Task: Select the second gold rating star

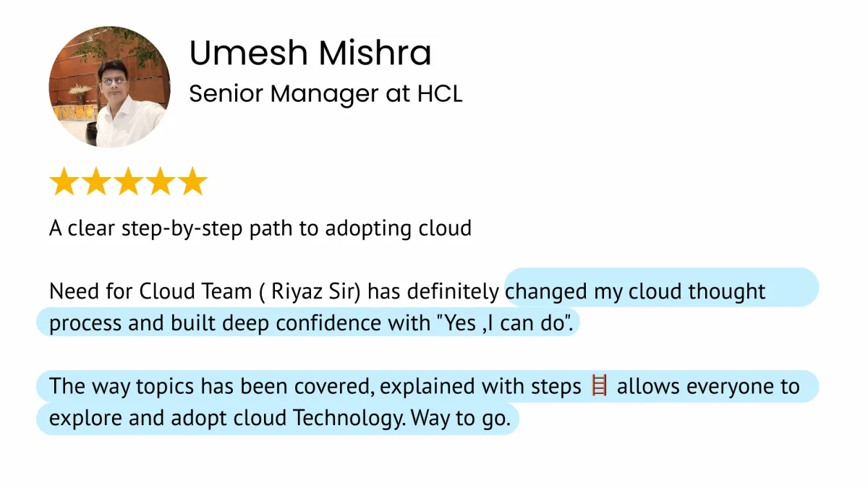Action: click(96, 182)
